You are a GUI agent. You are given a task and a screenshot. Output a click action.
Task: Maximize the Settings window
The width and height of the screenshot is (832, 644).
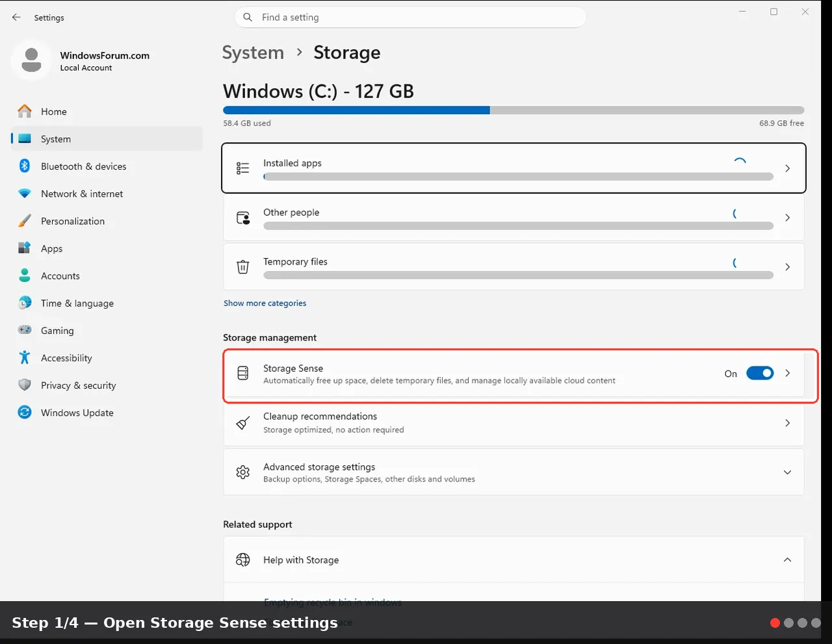pos(773,12)
